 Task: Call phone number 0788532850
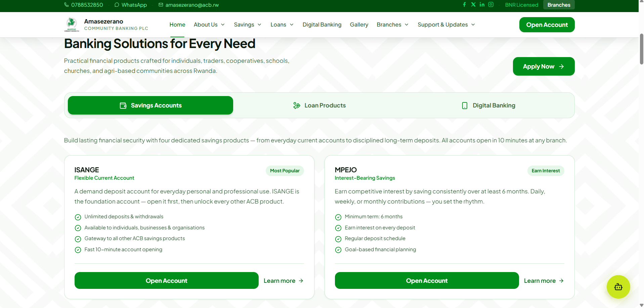click(x=84, y=5)
